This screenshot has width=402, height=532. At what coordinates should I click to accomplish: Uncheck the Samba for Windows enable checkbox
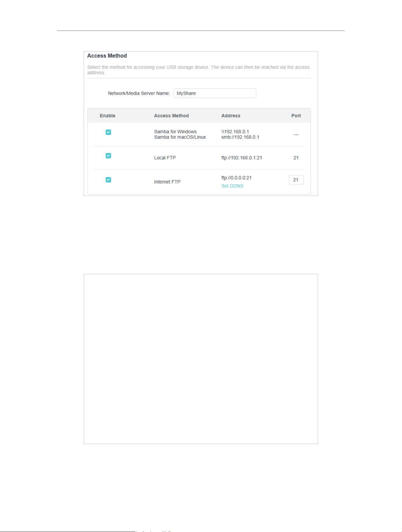[108, 132]
